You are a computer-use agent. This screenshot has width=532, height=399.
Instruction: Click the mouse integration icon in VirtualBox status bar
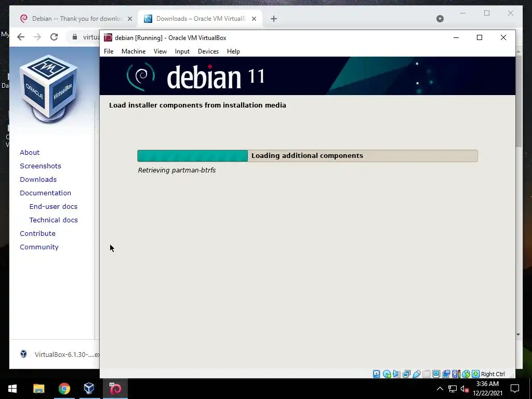(x=466, y=374)
